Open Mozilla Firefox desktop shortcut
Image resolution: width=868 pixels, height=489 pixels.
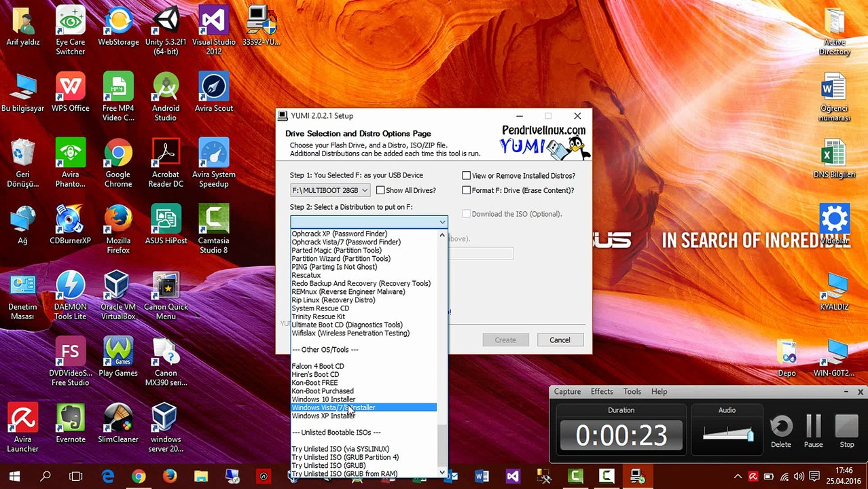118,229
